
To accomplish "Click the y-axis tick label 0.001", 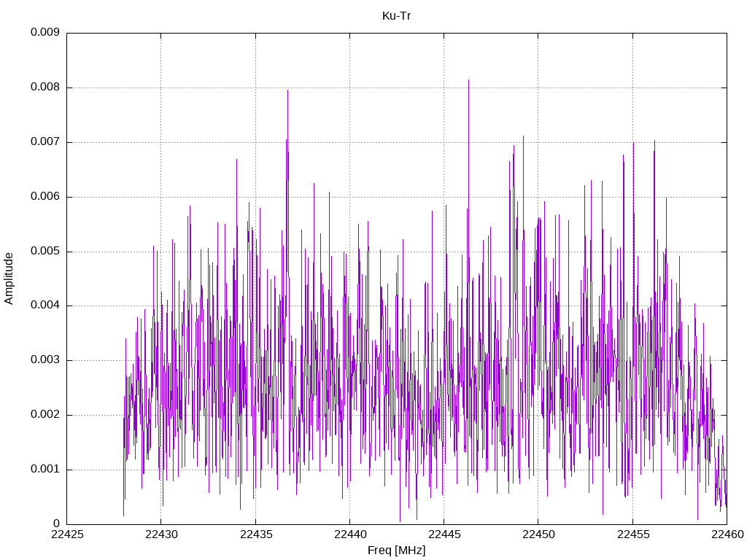I will pos(45,470).
